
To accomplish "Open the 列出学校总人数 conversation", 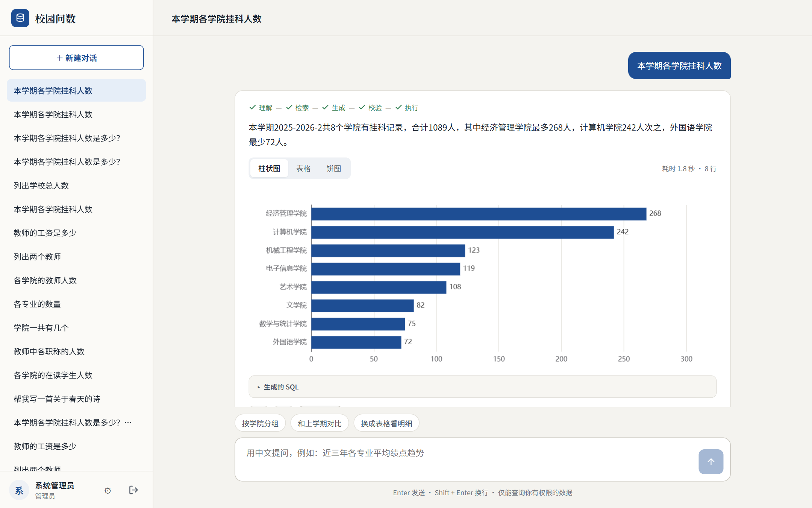I will click(x=76, y=185).
